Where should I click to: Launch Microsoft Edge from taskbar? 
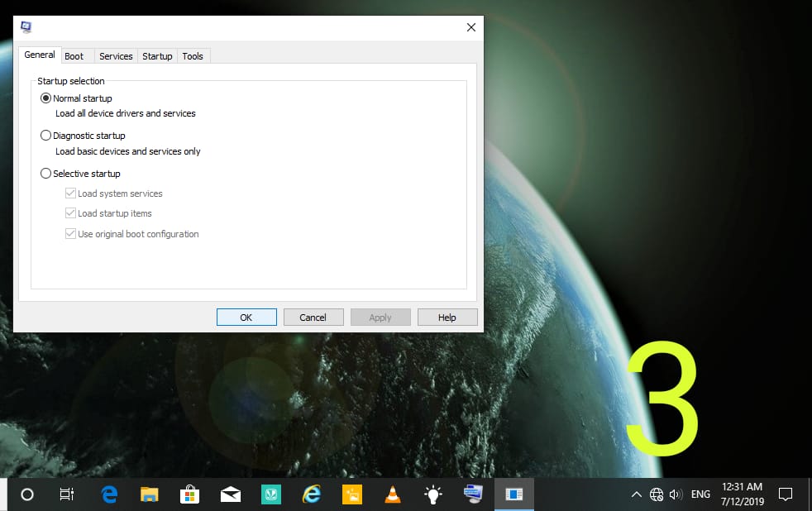point(109,494)
